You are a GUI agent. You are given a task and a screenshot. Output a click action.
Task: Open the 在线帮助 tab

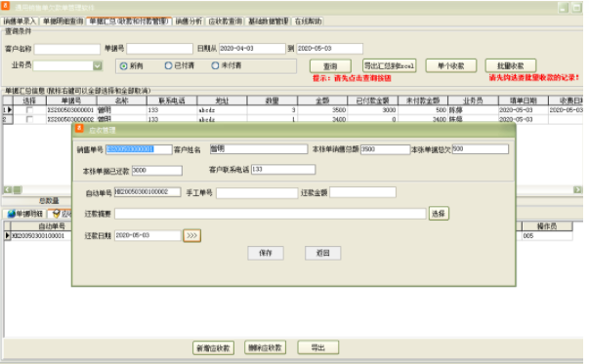tap(308, 21)
